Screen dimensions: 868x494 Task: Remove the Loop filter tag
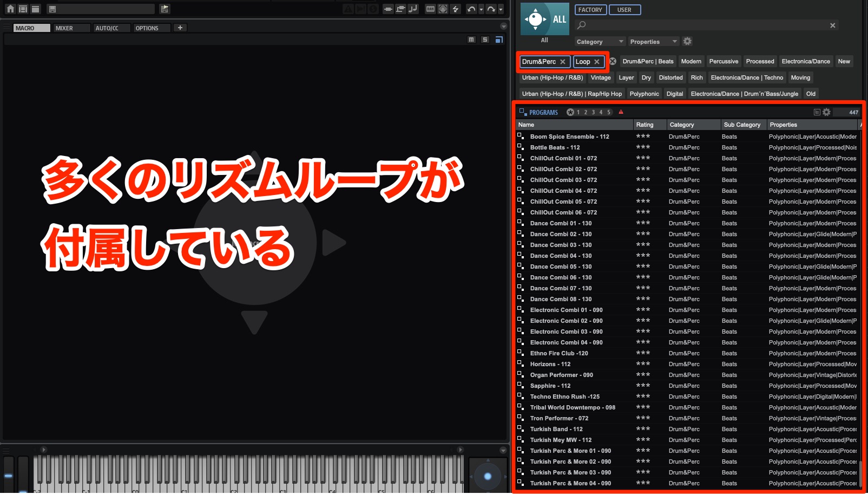click(597, 62)
